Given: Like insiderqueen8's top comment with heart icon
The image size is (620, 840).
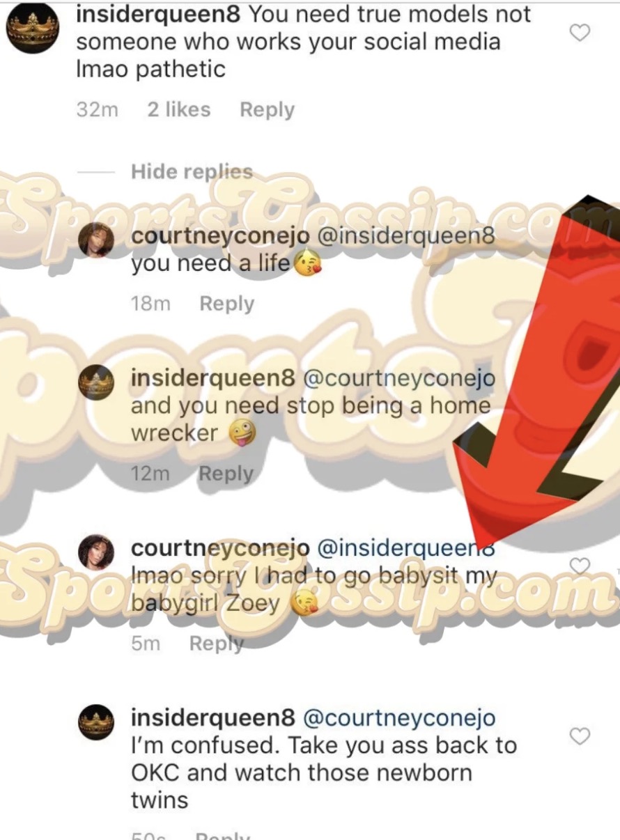Looking at the screenshot, I should [580, 32].
